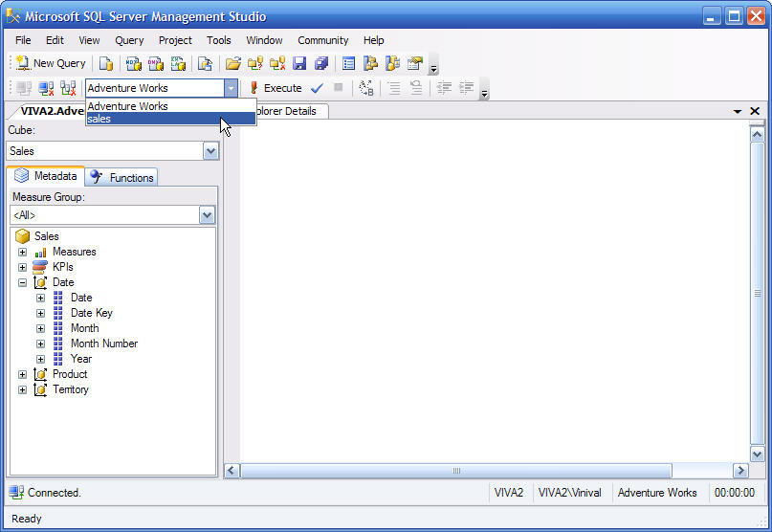772x532 pixels.
Task: Execute the current query
Action: pyautogui.click(x=276, y=88)
